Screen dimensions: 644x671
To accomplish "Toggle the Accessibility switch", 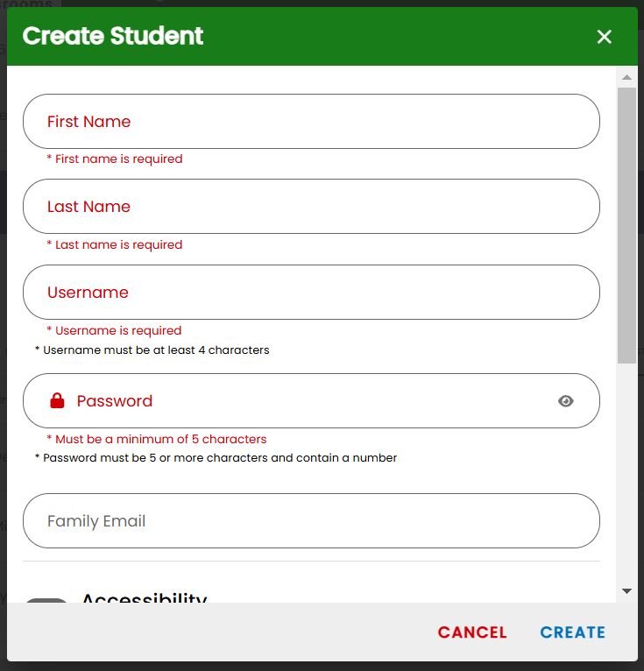I will [x=46, y=600].
